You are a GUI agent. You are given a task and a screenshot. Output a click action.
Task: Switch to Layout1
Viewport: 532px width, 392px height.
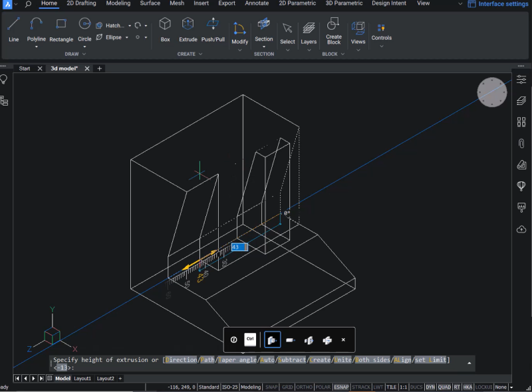pyautogui.click(x=81, y=378)
